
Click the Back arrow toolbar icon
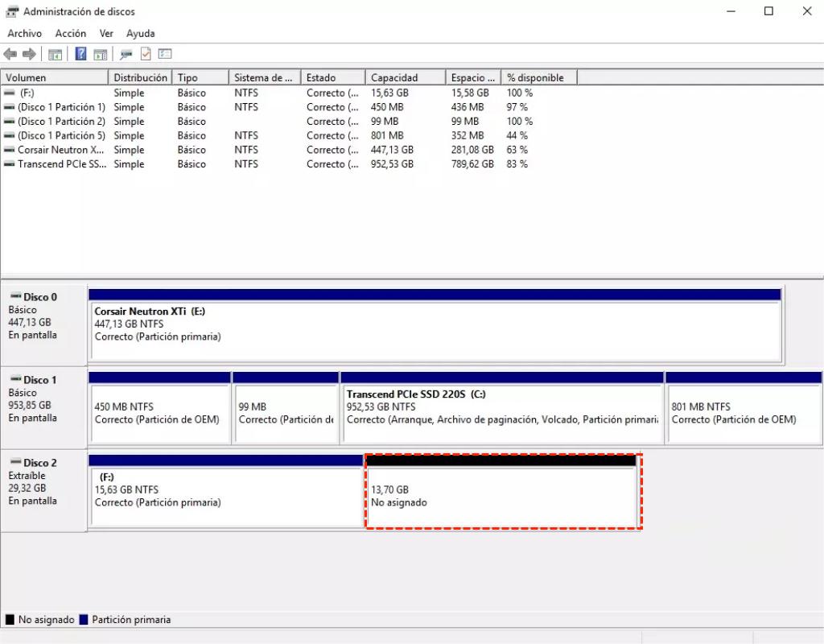[10, 54]
